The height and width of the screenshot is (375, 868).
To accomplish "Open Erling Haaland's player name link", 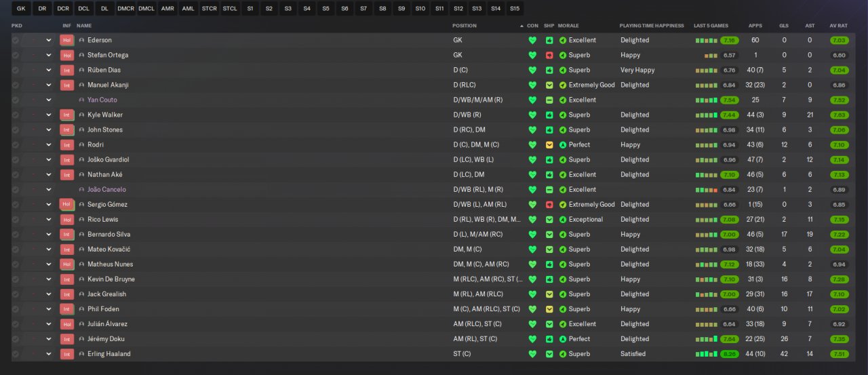I will click(109, 354).
